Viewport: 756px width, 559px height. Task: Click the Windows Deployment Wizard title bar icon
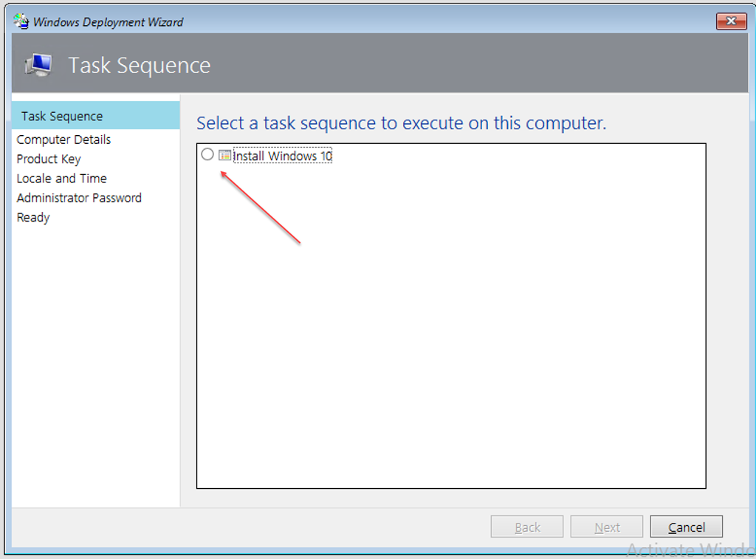(21, 21)
